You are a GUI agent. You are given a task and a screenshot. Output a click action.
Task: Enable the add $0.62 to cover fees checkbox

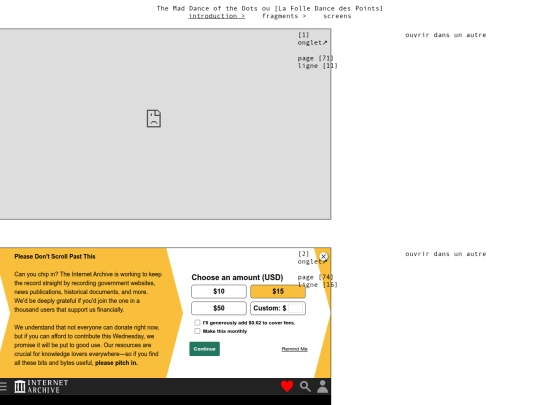click(197, 323)
